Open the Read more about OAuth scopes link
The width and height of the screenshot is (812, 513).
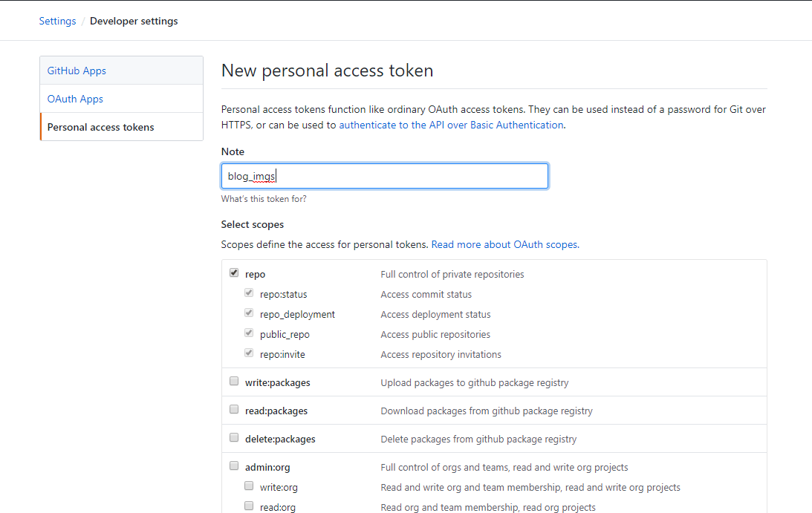click(x=504, y=244)
